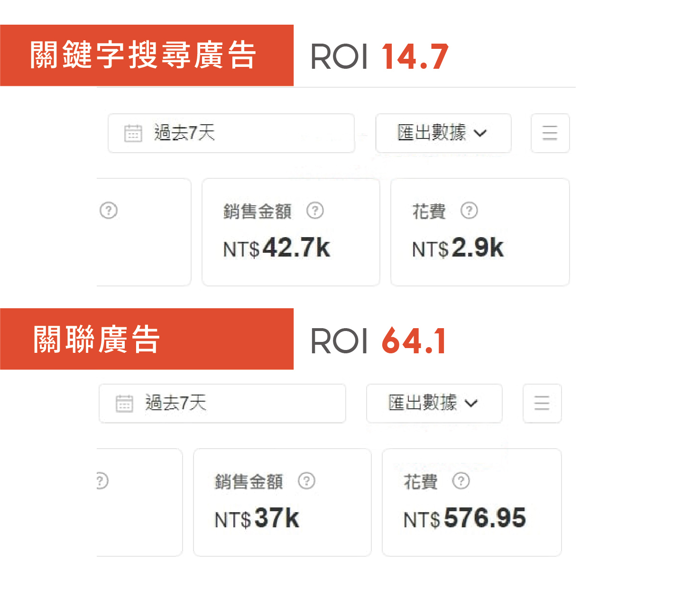Click calendar icon in 關聯廣告 section

(124, 404)
